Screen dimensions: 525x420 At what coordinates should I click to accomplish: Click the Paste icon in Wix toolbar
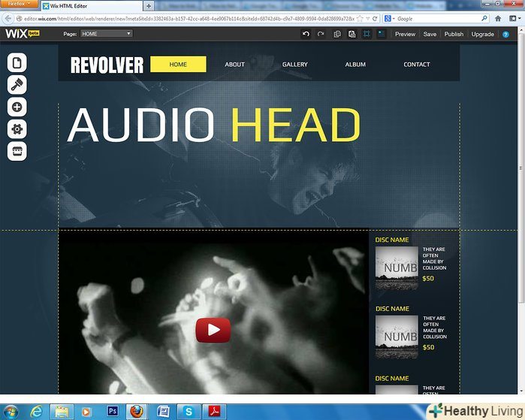pos(352,34)
